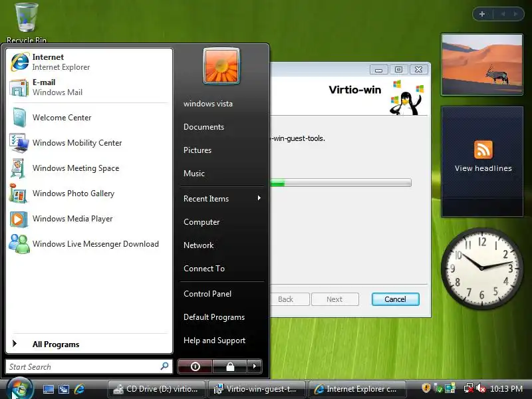Click the power button in Start menu
The height and width of the screenshot is (399, 532).
click(x=195, y=366)
